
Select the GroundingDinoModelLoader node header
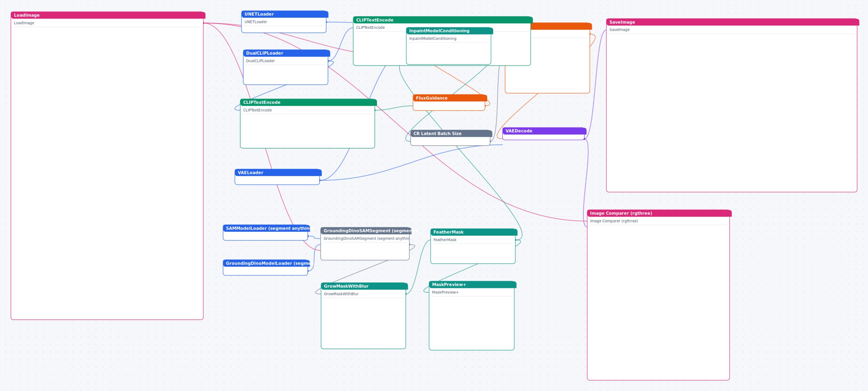click(266, 263)
